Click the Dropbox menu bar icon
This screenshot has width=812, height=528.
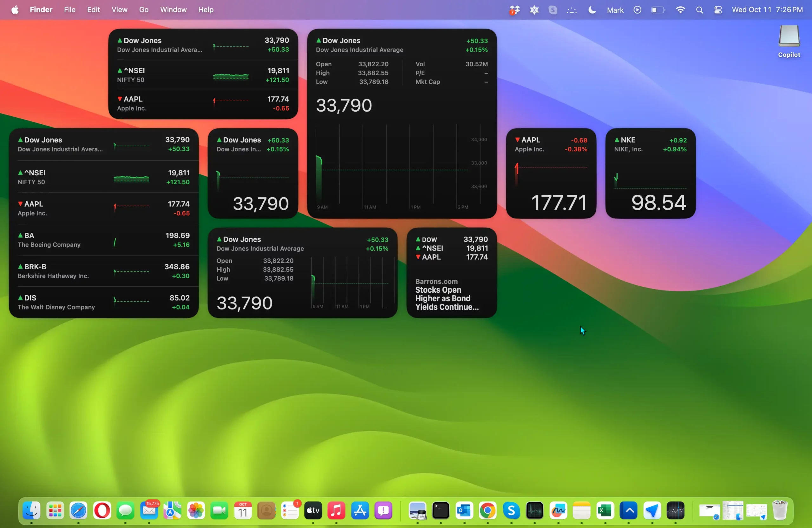click(514, 10)
